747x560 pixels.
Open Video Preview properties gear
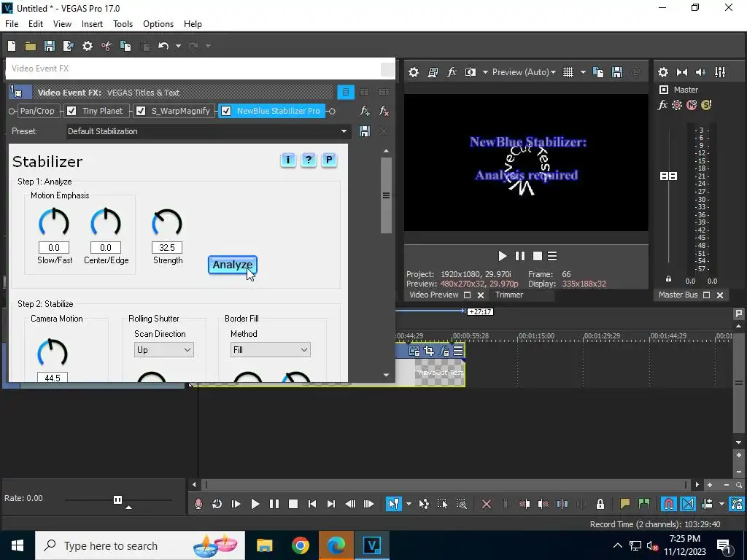pyautogui.click(x=414, y=72)
